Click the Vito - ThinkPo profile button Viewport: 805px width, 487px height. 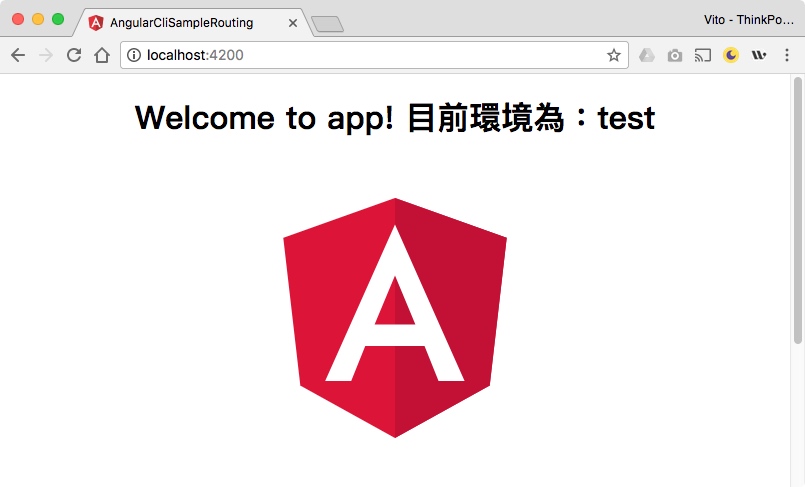click(x=749, y=20)
